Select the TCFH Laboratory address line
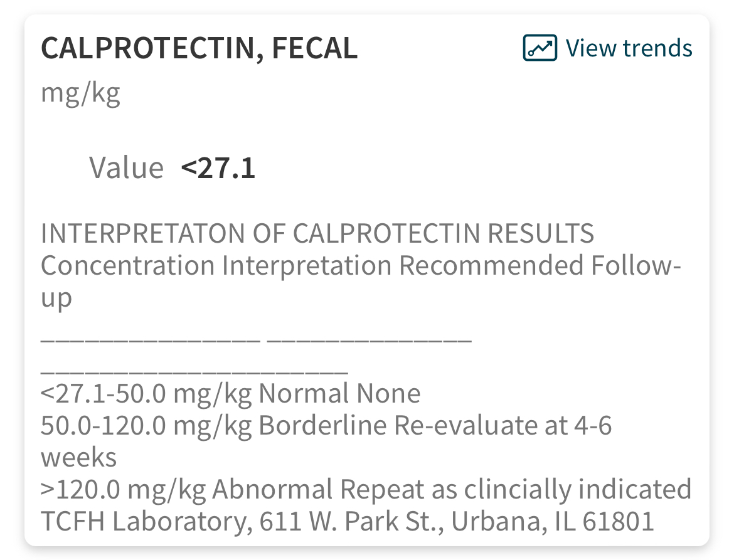This screenshot has width=734, height=560. (347, 522)
